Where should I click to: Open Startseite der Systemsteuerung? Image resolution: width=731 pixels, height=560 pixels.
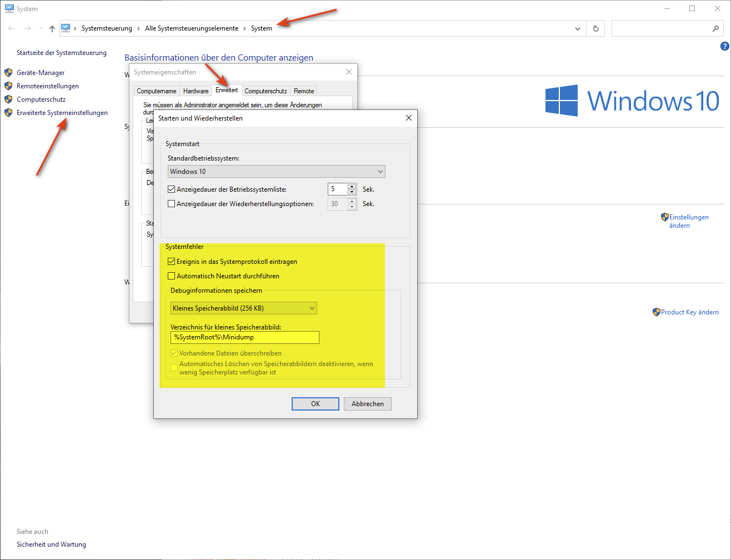click(62, 53)
